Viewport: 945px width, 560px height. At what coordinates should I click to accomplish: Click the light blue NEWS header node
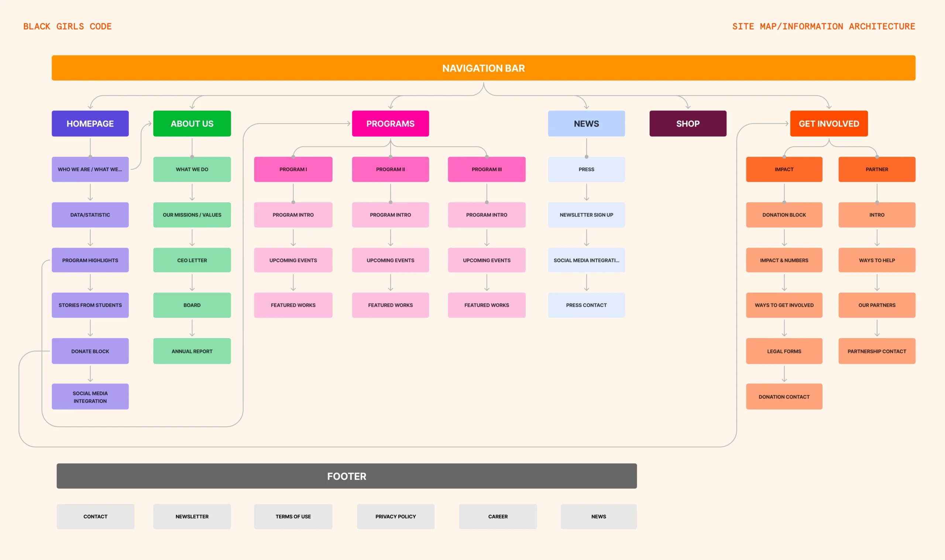[586, 123]
